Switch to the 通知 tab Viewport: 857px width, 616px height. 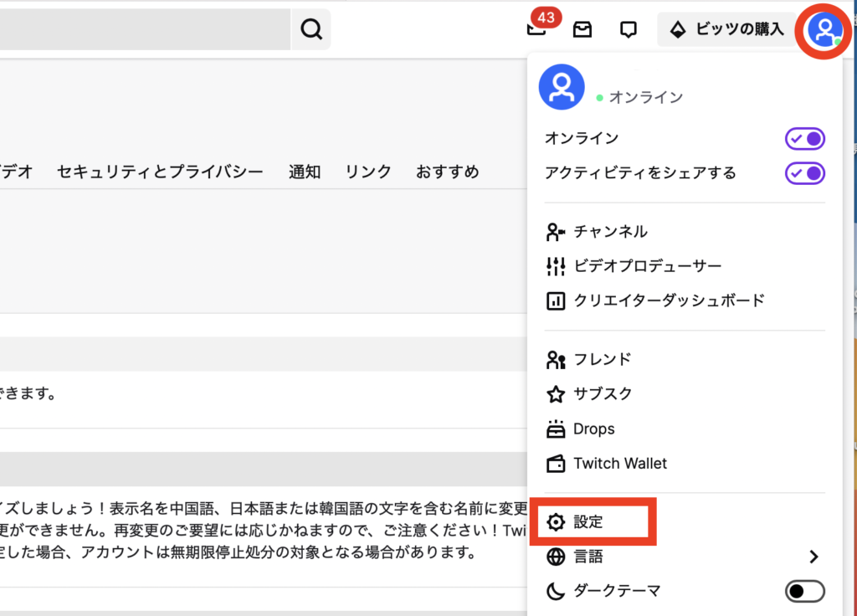305,172
